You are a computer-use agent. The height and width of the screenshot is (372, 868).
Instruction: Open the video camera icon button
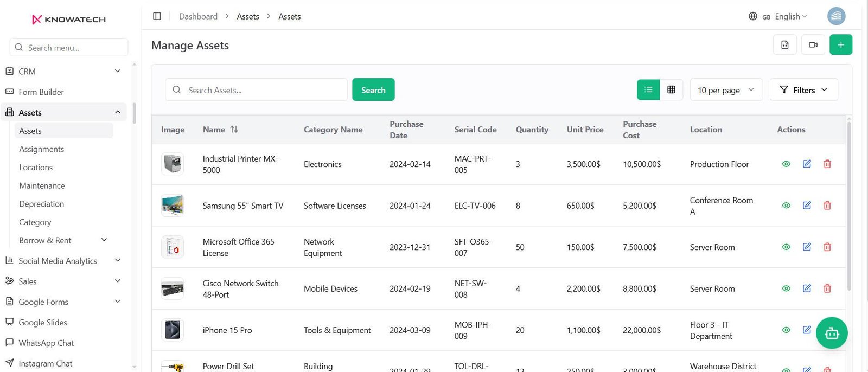point(813,45)
